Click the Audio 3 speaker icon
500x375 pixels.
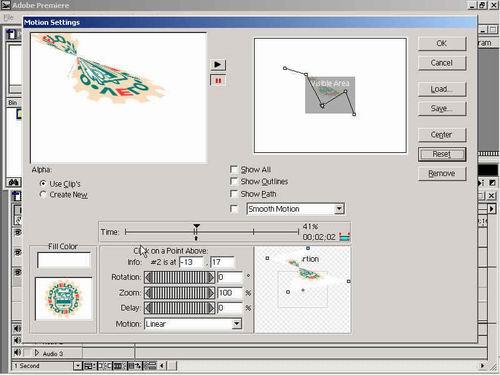pyautogui.click(x=17, y=352)
